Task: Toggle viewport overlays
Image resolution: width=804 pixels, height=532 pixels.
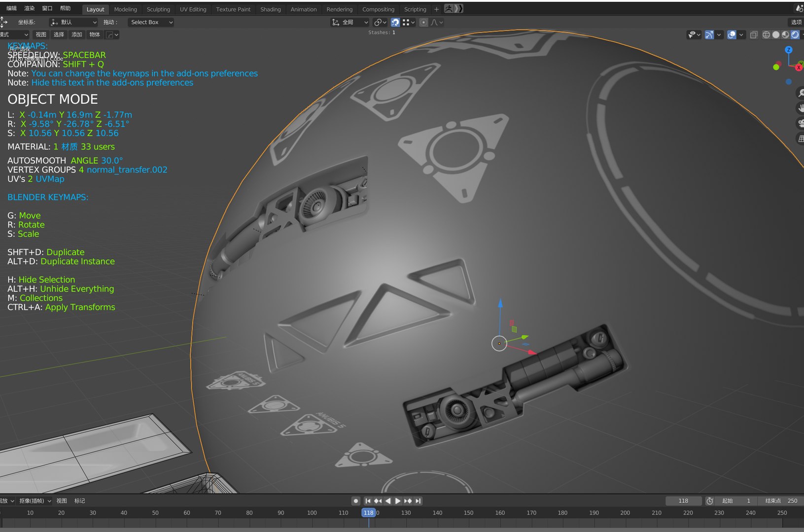Action: (732, 34)
